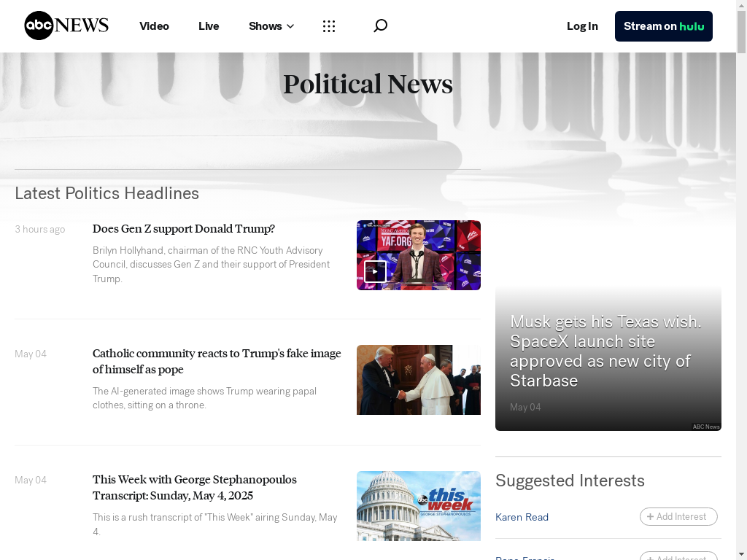
Task: Open the Catholic community reacts headline
Action: coord(217,362)
